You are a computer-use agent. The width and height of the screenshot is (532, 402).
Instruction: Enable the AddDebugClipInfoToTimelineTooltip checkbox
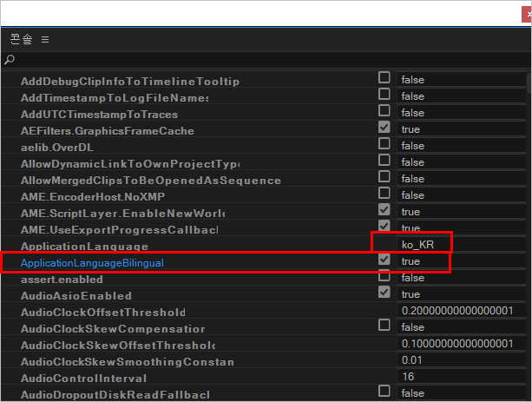[x=384, y=78]
